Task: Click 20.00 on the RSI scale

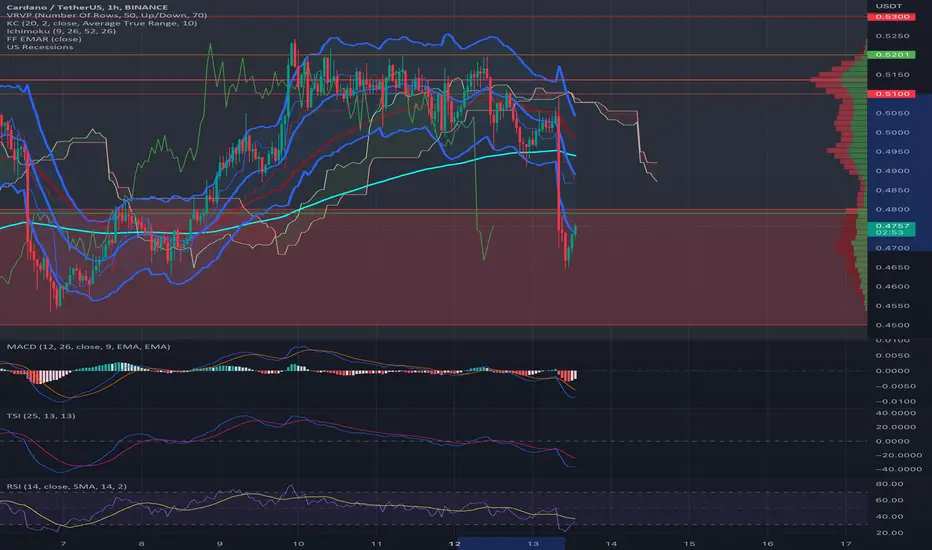Action: click(889, 533)
